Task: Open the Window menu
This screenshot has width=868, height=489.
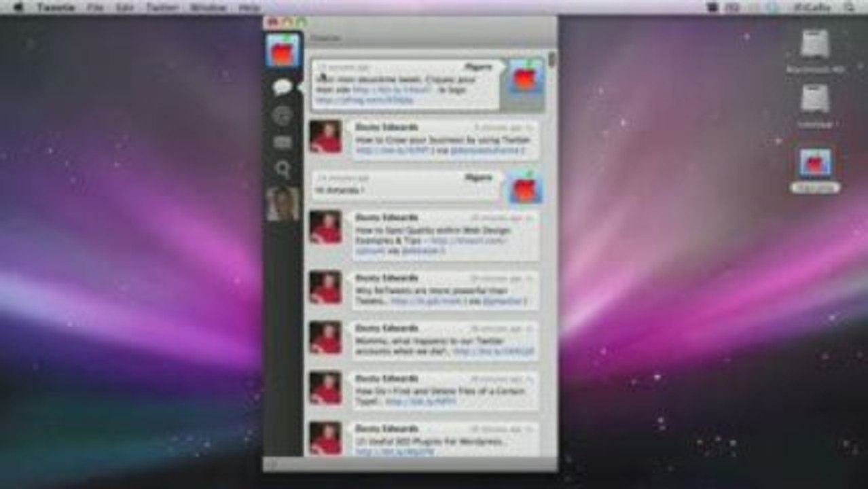Action: tap(209, 7)
